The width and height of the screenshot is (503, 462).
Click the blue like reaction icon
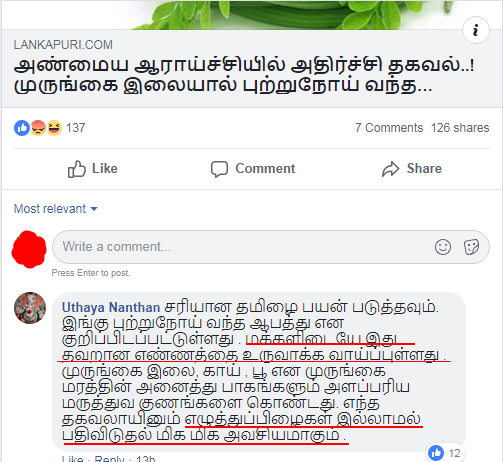pos(22,128)
